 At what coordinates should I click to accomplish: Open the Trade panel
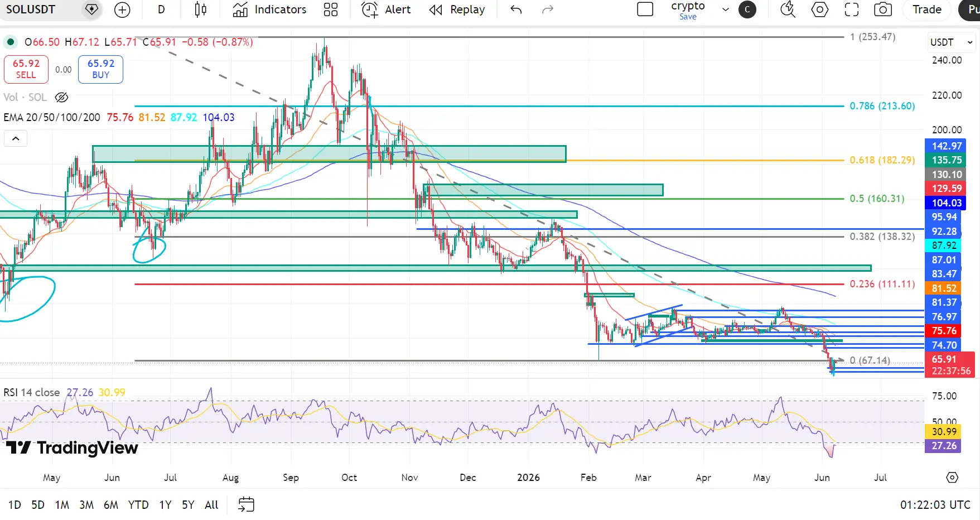[x=927, y=9]
